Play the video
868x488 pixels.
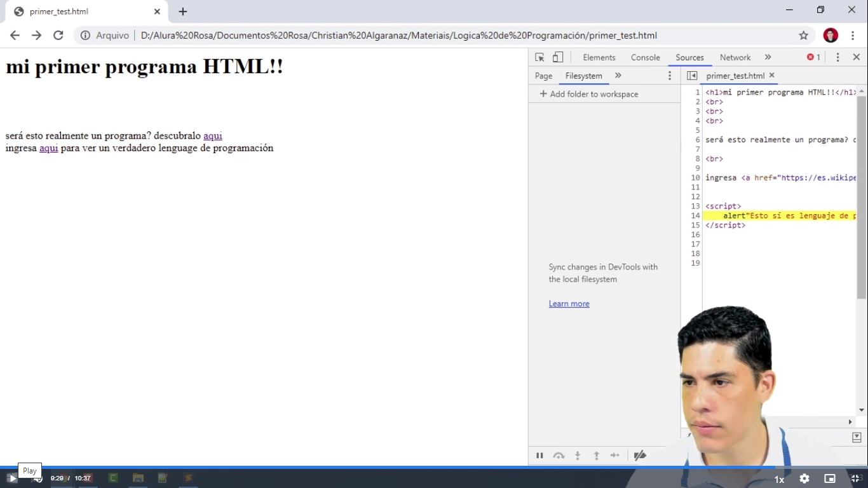[x=11, y=478]
